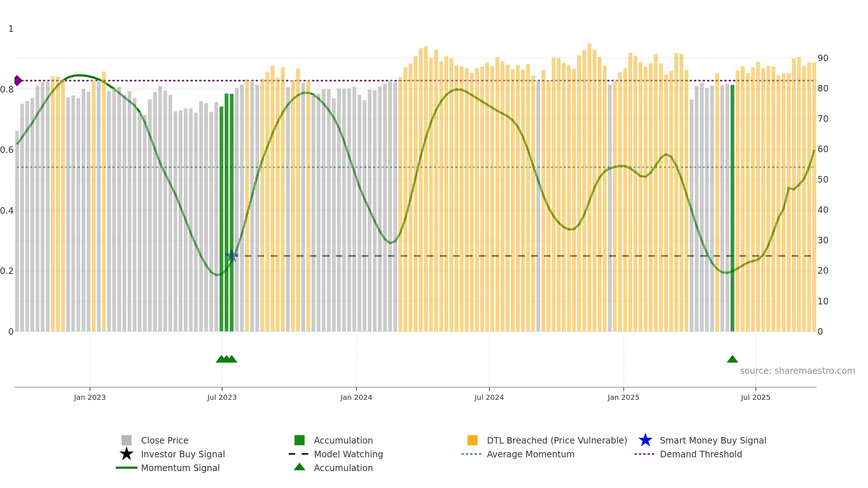Click the green accumulation bar near Jul 2025
Screen dimensions: 868x488
[732, 208]
